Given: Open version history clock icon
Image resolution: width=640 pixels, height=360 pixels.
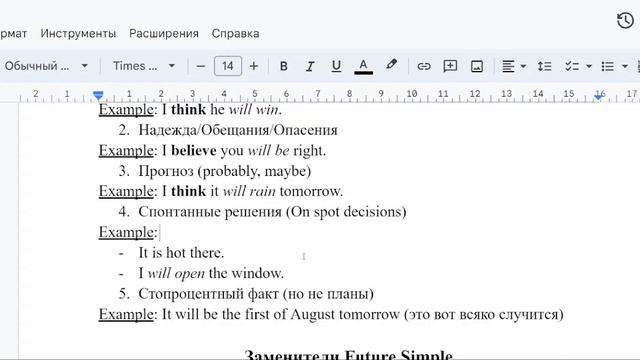Looking at the screenshot, I should 625,21.
